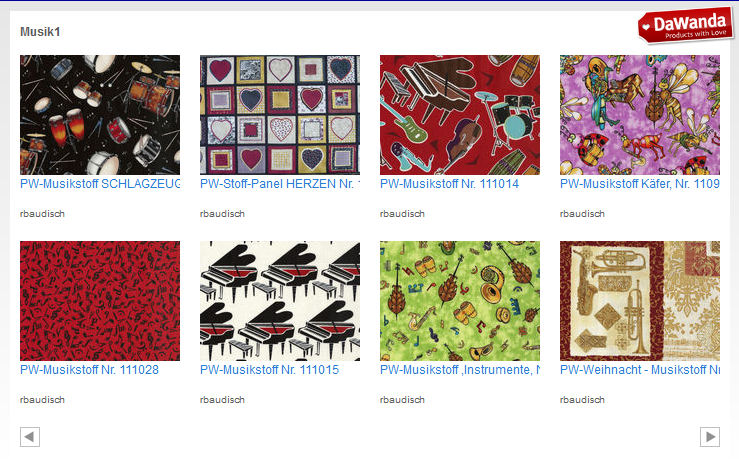739x467 pixels.
Task: Follow the PW-Musikstoff Nr. 111014 link
Action: [449, 184]
